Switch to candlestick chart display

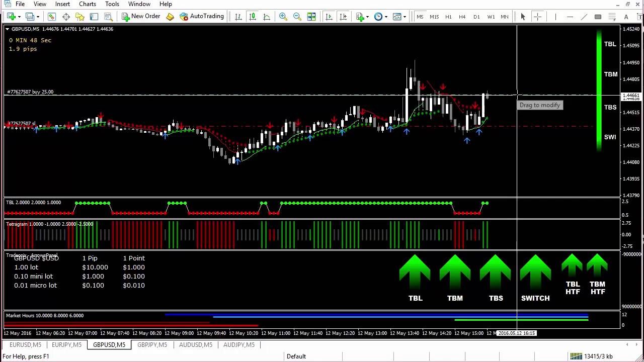coord(253,17)
